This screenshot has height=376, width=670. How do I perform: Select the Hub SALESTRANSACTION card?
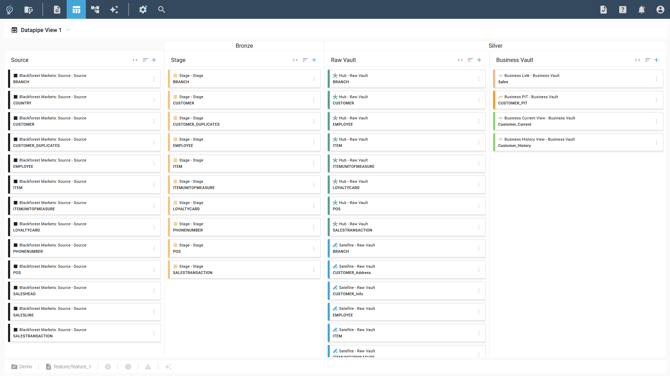407,227
